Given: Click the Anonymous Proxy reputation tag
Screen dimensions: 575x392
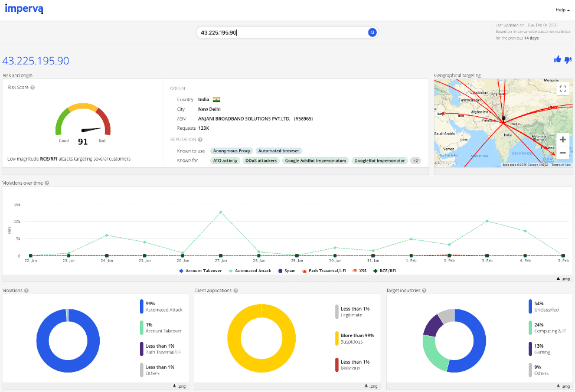Looking at the screenshot, I should 231,151.
